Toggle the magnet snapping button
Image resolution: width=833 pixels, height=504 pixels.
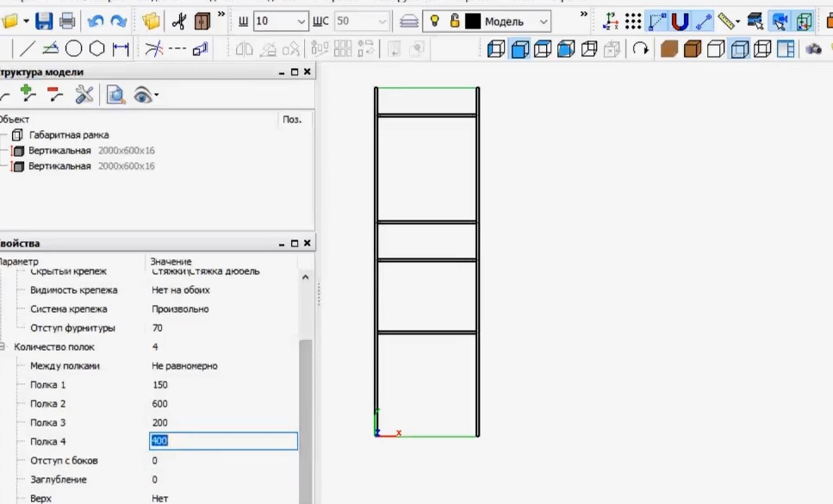[680, 22]
